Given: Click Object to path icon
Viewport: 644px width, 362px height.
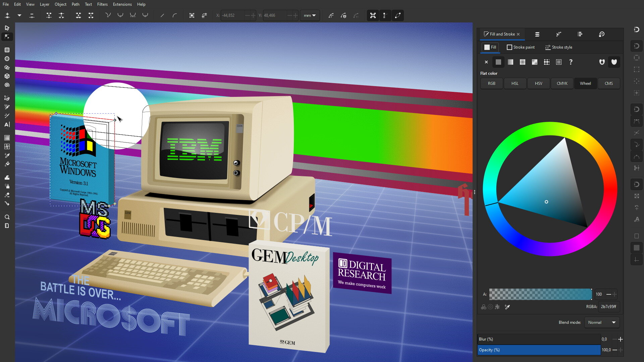Looking at the screenshot, I should [192, 15].
